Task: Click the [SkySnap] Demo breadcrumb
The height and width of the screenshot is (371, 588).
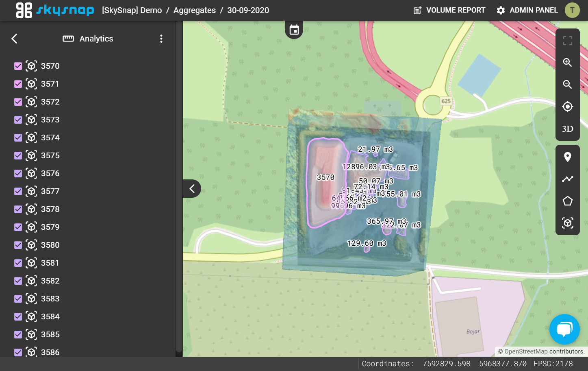Action: (132, 10)
